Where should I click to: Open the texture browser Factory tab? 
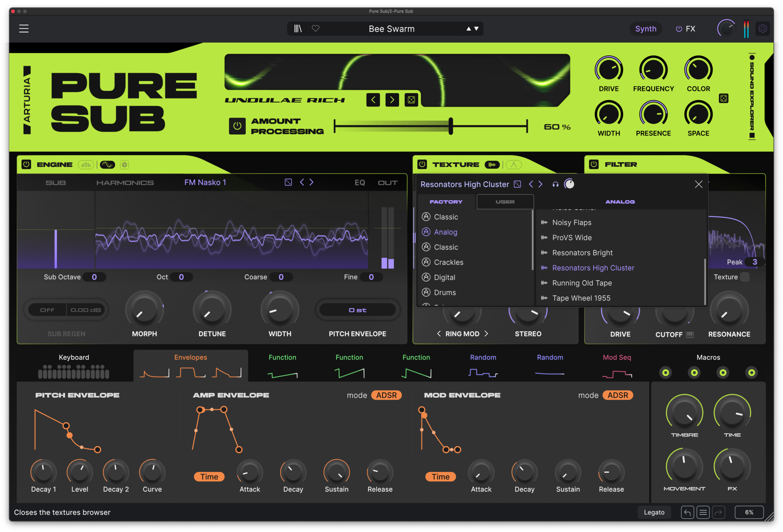(x=446, y=202)
